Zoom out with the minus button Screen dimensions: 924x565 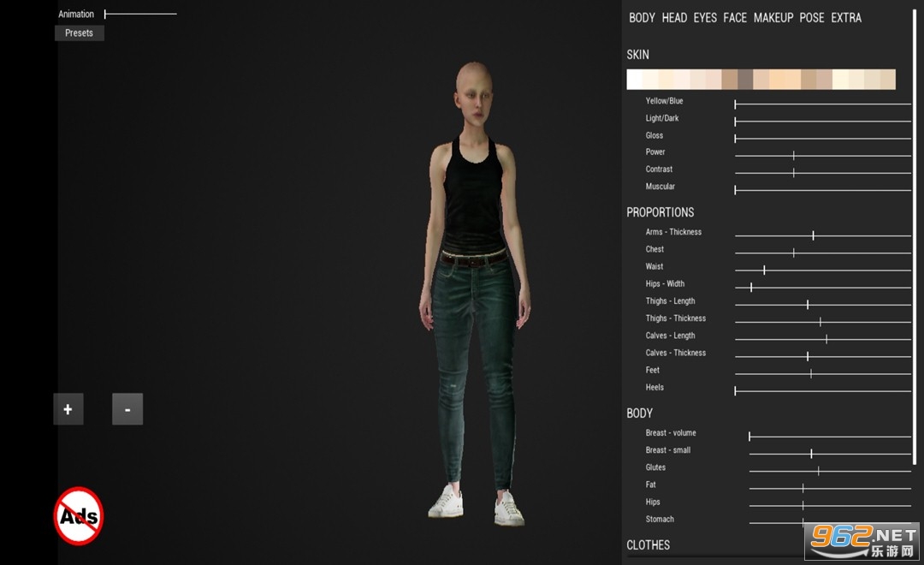coord(127,409)
